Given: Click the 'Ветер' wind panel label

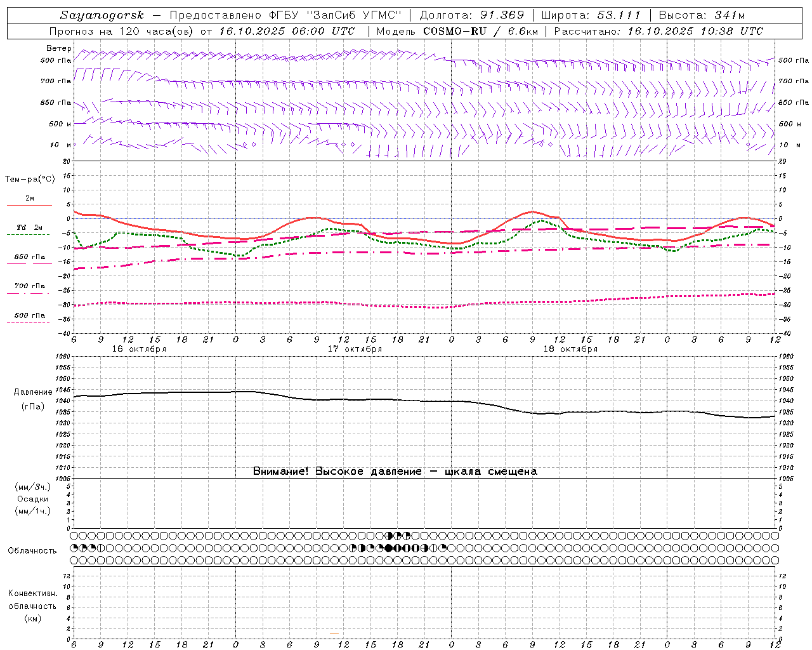Looking at the screenshot, I should [x=58, y=49].
